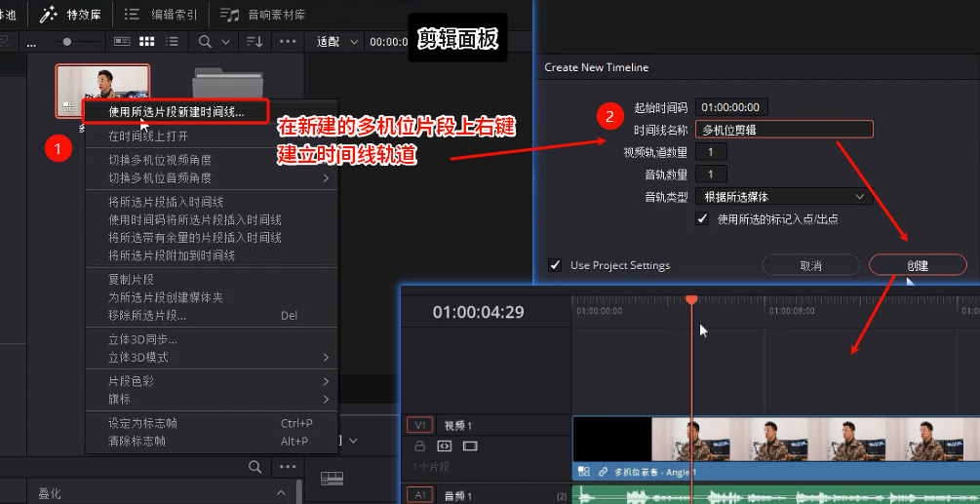Switch media pool to metadata view
The image size is (980, 504).
click(x=122, y=41)
